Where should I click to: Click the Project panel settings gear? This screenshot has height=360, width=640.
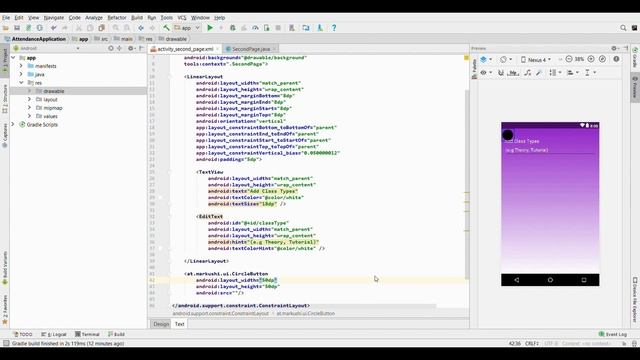point(131,48)
